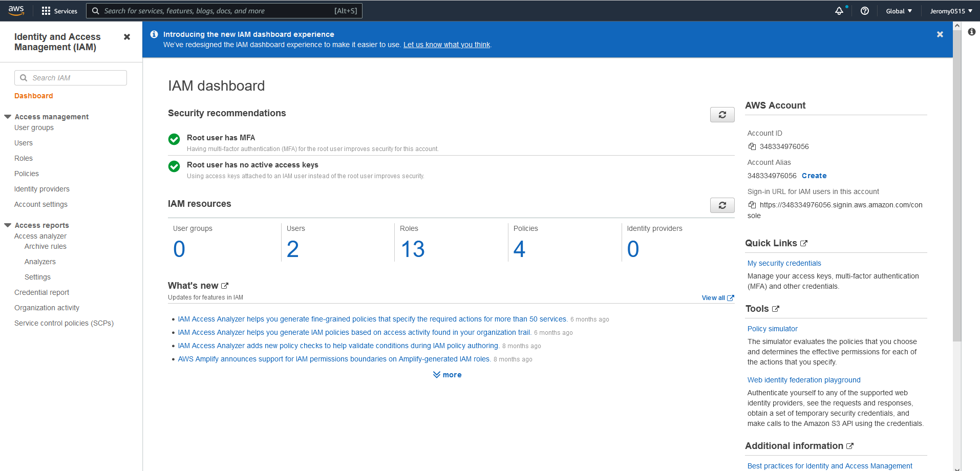
Task: Open Tools external link icon
Action: pos(776,309)
